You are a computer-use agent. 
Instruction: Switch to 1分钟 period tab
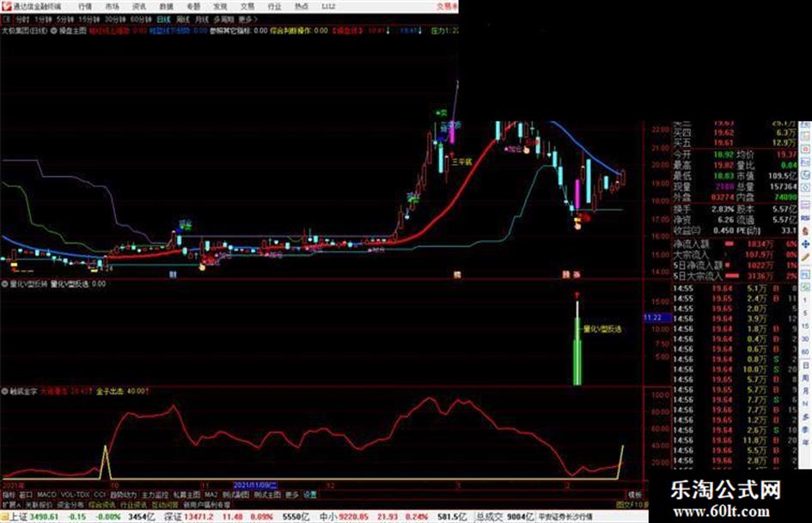[43, 19]
